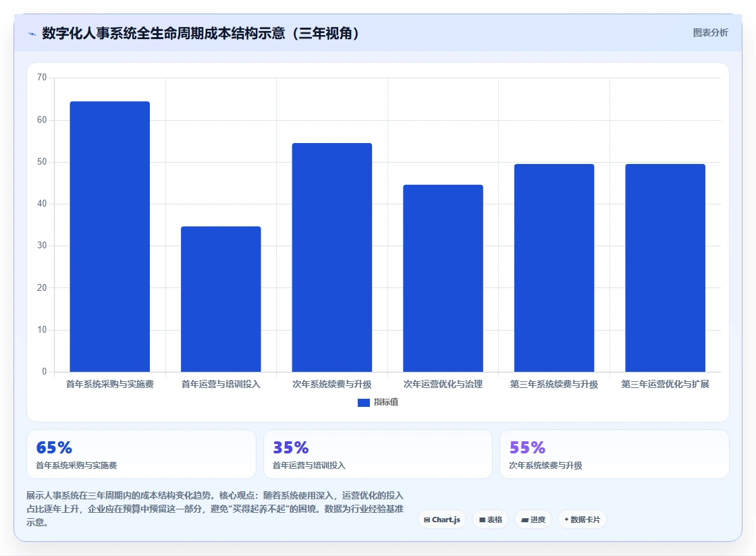
Task: Click the chart icon beside the title
Action: coord(32,34)
